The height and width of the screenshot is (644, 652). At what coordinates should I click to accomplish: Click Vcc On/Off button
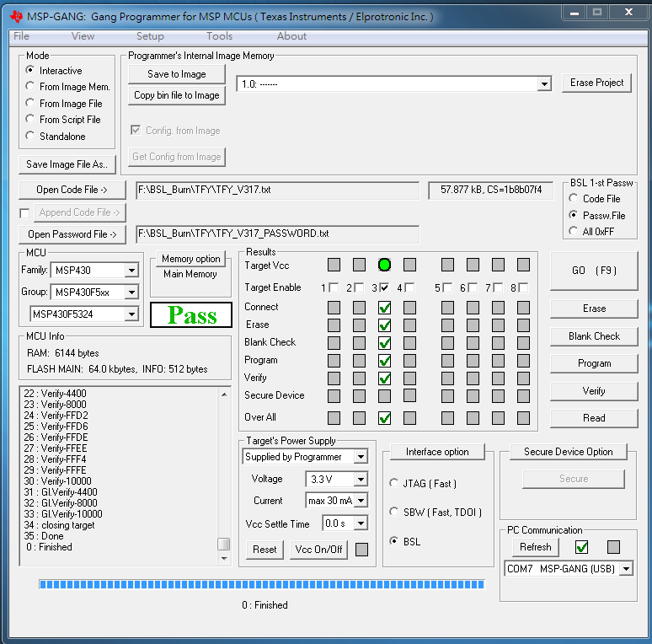point(318,550)
